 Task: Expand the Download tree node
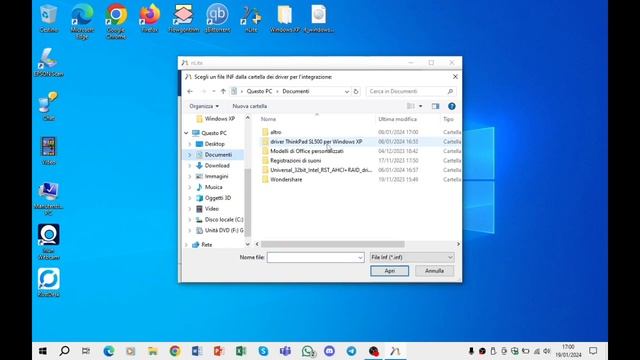[190, 166]
